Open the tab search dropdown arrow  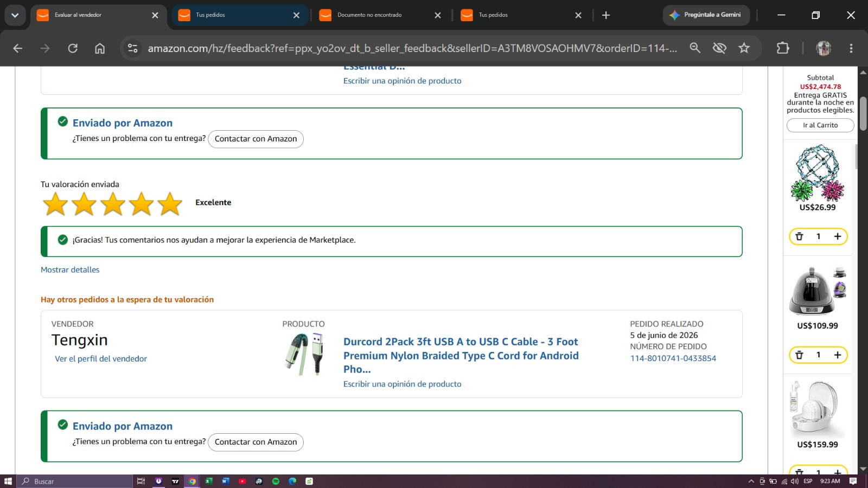(15, 15)
